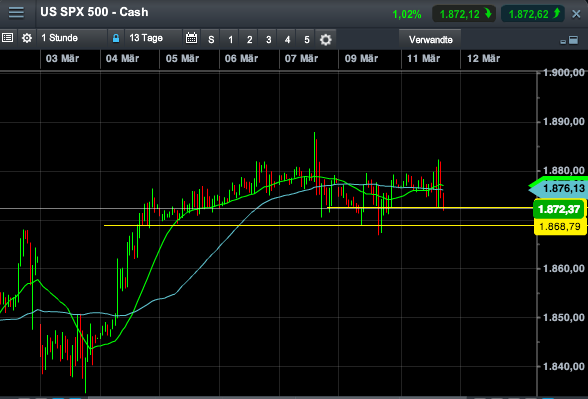
Task: Toggle the blue lock icon
Action: pyautogui.click(x=116, y=38)
